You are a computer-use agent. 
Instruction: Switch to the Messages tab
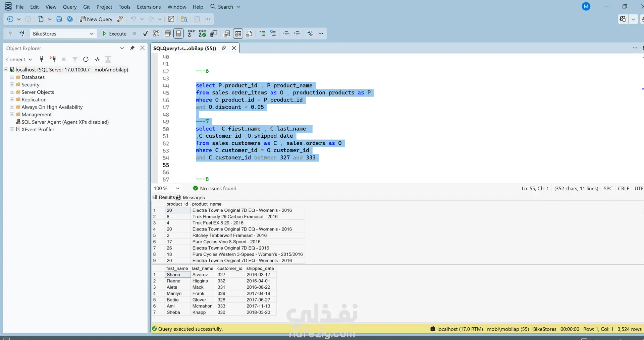[191, 197]
